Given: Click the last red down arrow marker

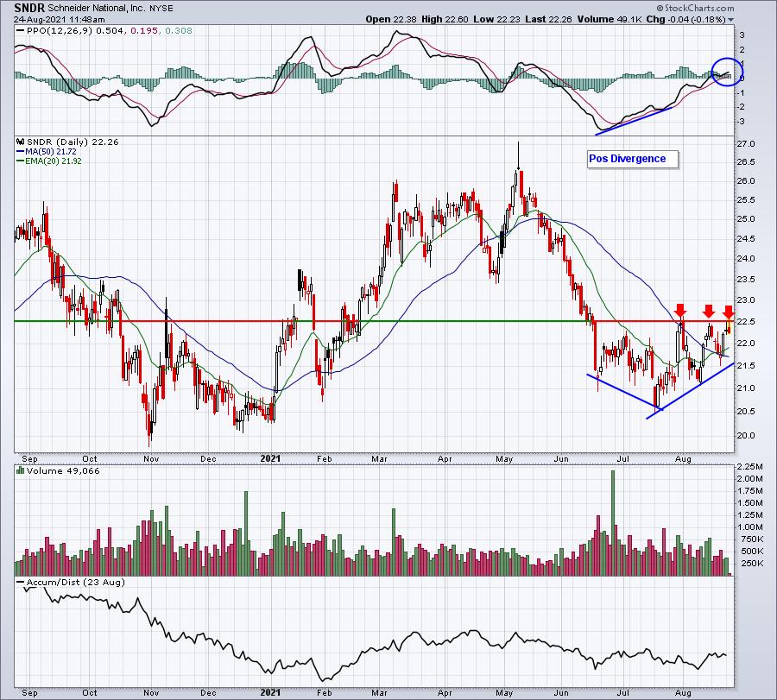Looking at the screenshot, I should (x=728, y=312).
